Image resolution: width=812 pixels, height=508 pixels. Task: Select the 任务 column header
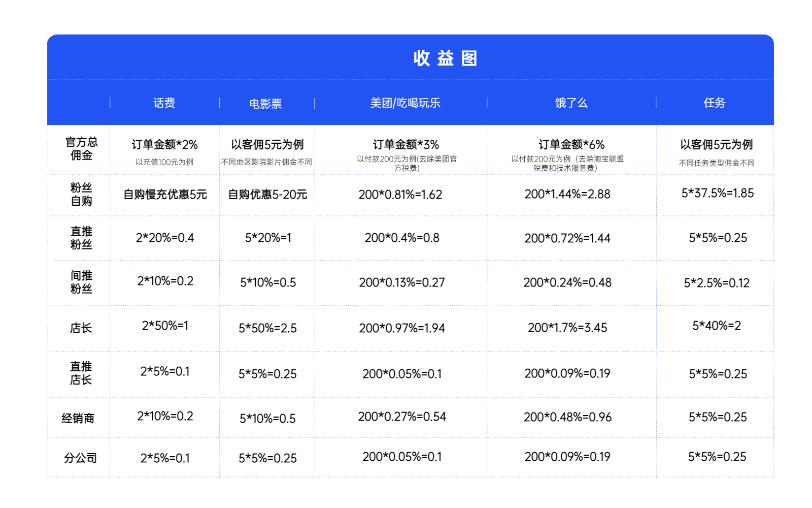pos(715,103)
